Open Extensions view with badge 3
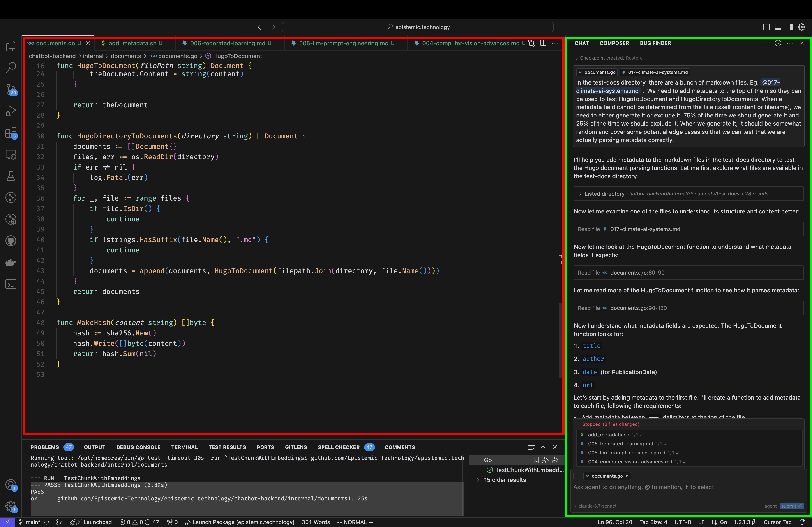The image size is (812, 527). [x=11, y=133]
